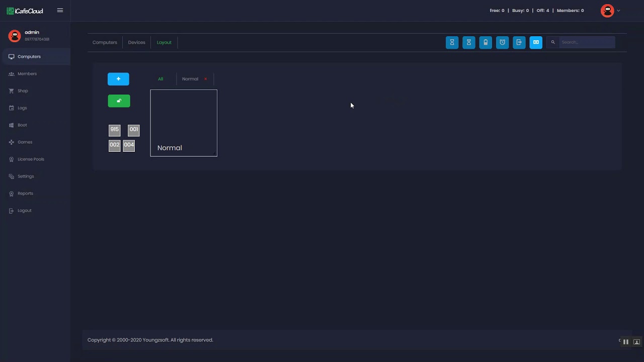Remove the Normal tab with red x
644x362 pixels.
(x=205, y=79)
